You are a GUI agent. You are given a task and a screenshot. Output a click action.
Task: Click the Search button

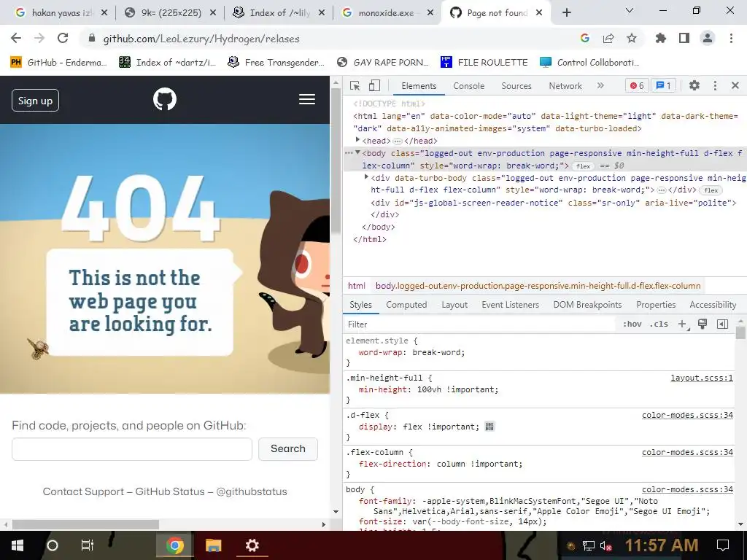point(287,449)
